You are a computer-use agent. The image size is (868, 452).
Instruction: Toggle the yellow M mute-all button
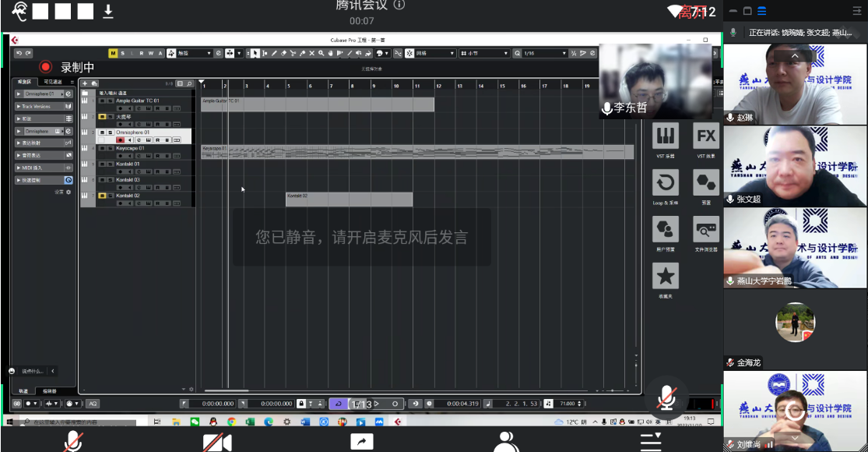point(113,53)
